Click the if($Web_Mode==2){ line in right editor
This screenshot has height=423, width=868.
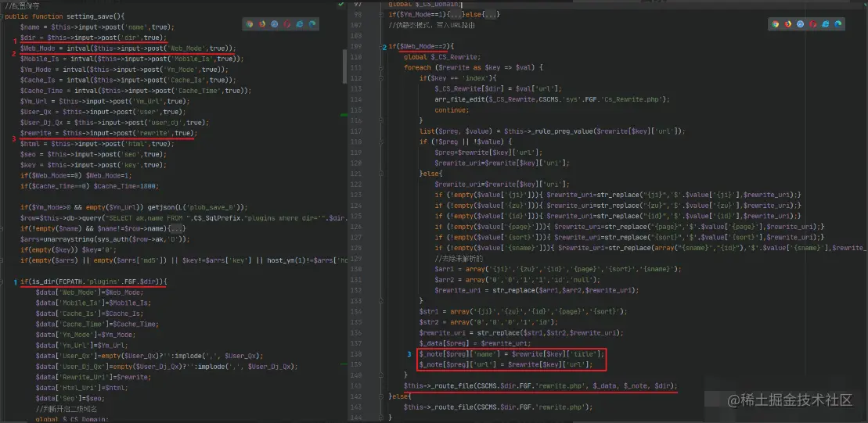[x=420, y=46]
